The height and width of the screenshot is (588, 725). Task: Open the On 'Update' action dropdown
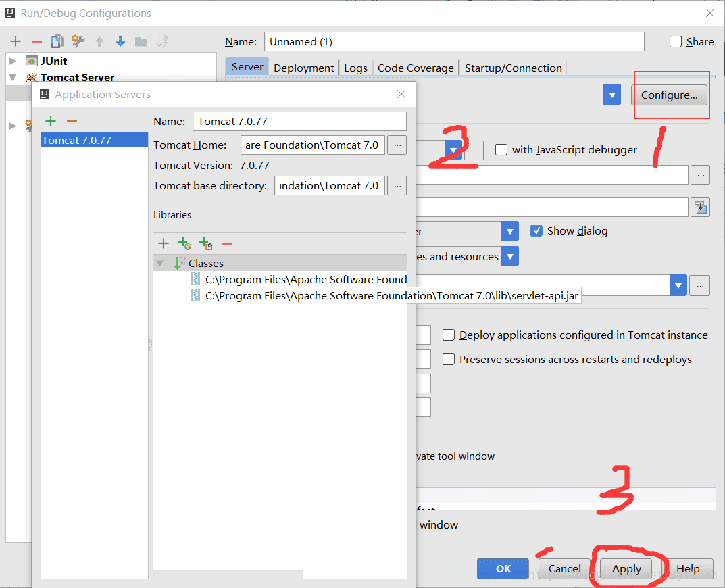[510, 231]
